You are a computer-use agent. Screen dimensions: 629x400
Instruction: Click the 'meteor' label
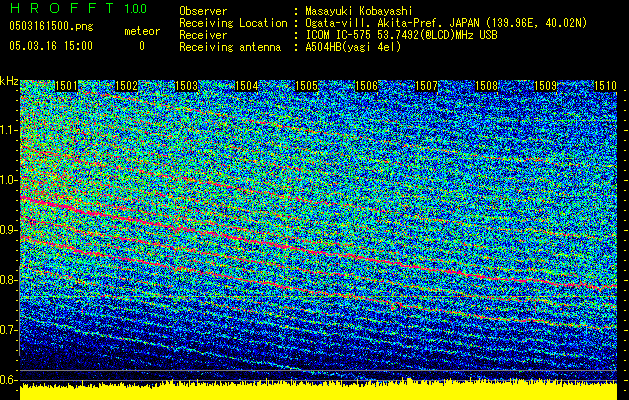(142, 31)
